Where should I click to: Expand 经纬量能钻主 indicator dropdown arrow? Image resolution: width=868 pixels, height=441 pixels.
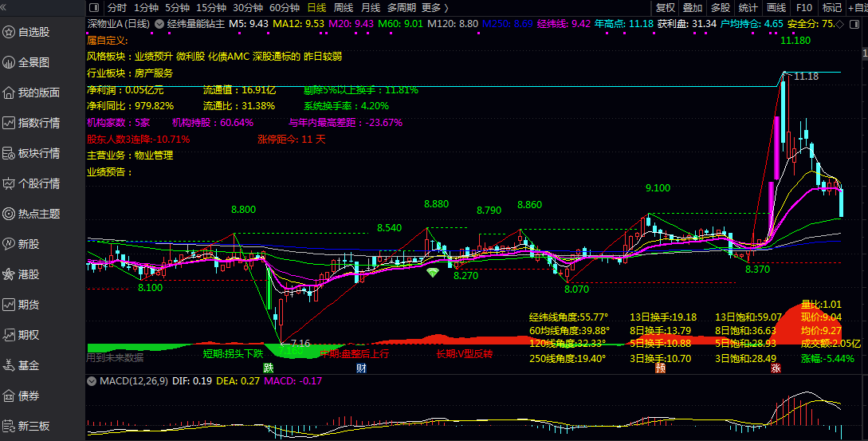click(x=159, y=24)
